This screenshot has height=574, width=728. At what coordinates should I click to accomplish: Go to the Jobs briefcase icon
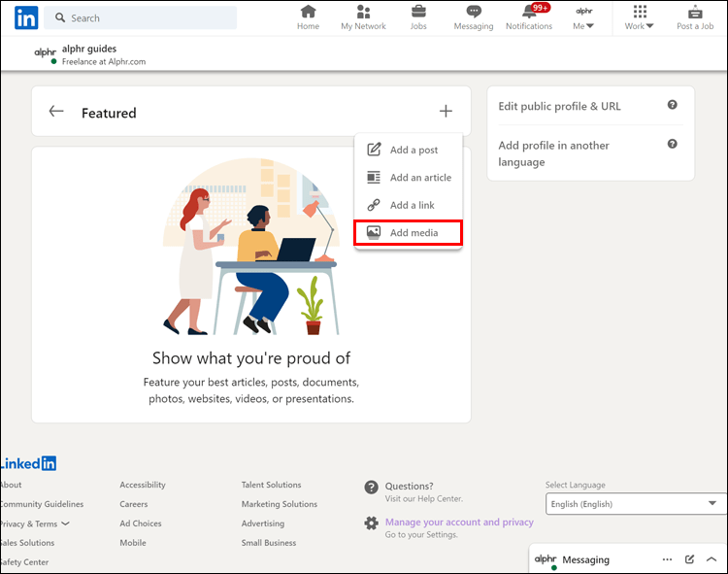(x=418, y=17)
